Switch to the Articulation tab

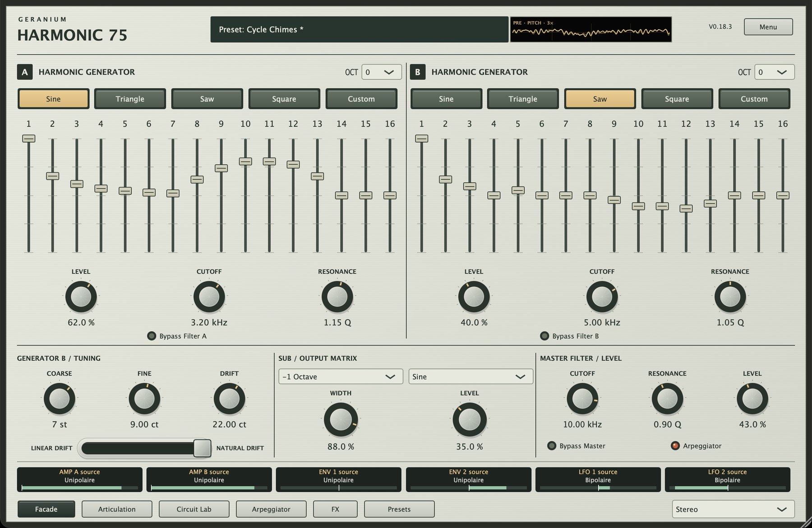(117, 509)
